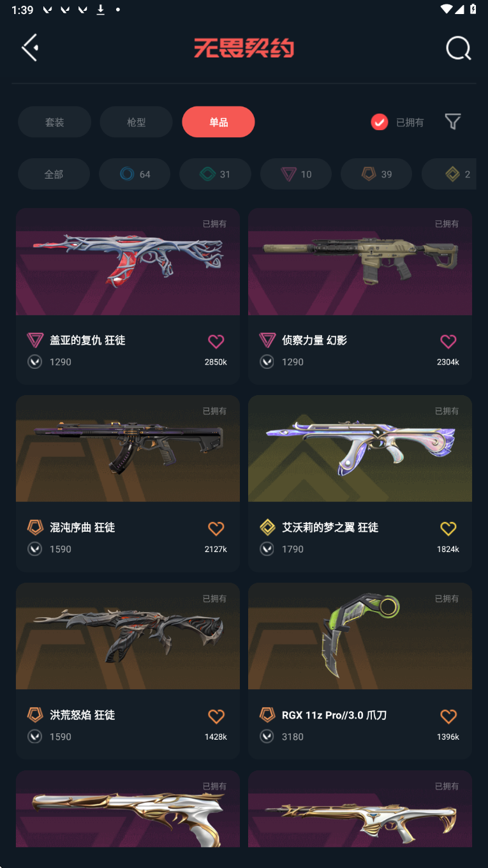The height and width of the screenshot is (868, 488).
Task: Uncheck the 已拥有 owned checkbox
Action: coord(380,122)
